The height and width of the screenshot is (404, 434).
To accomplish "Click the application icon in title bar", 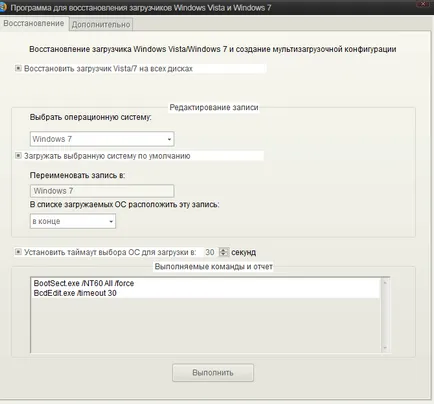I will tap(3, 7).
